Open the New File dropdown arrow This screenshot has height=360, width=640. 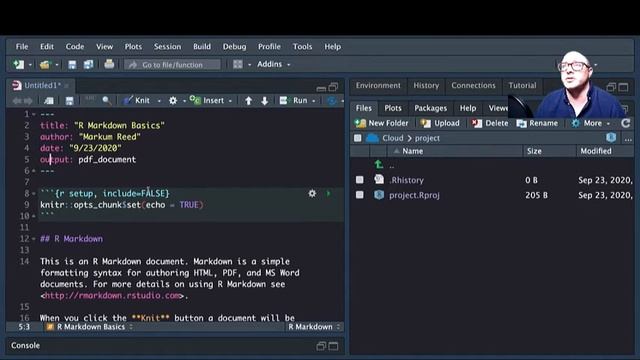pyautogui.click(x=30, y=65)
